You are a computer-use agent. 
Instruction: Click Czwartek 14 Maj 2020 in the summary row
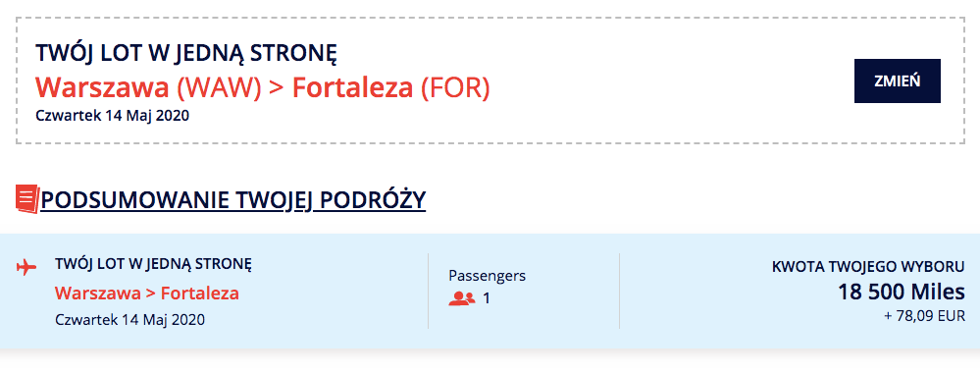pyautogui.click(x=130, y=320)
